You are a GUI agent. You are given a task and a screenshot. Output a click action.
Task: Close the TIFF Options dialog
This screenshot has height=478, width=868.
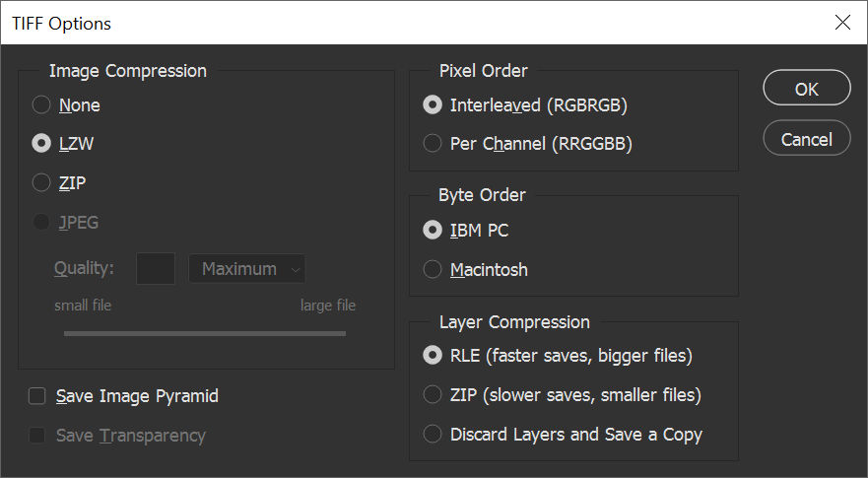tap(841, 23)
